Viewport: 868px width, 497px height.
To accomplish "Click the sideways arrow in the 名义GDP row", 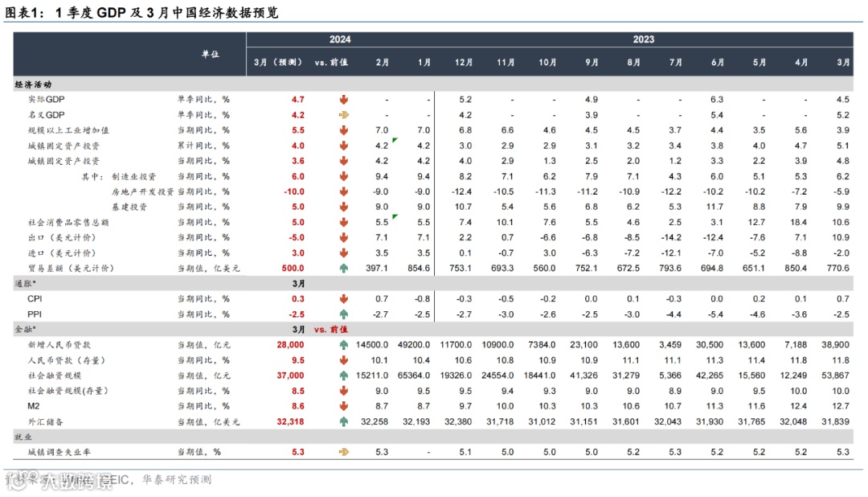I will tap(344, 115).
